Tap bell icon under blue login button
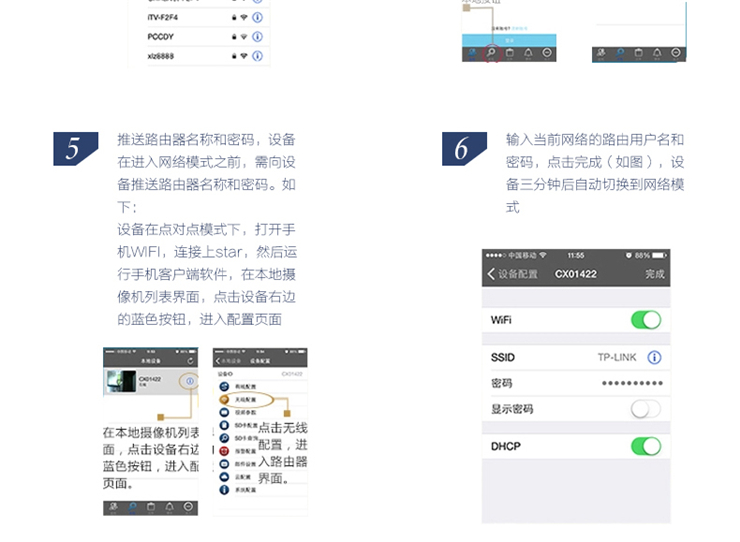The image size is (740, 542). point(528,53)
